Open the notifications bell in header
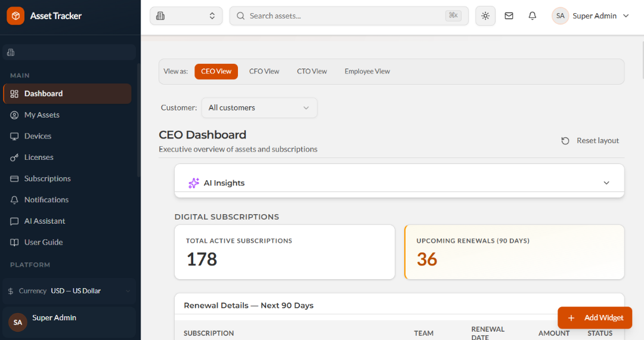This screenshot has height=340, width=644. (532, 16)
